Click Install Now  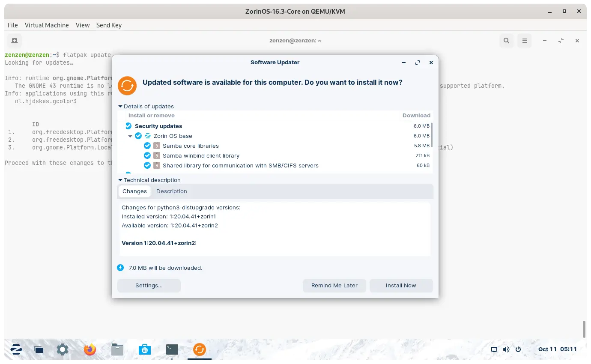point(401,285)
